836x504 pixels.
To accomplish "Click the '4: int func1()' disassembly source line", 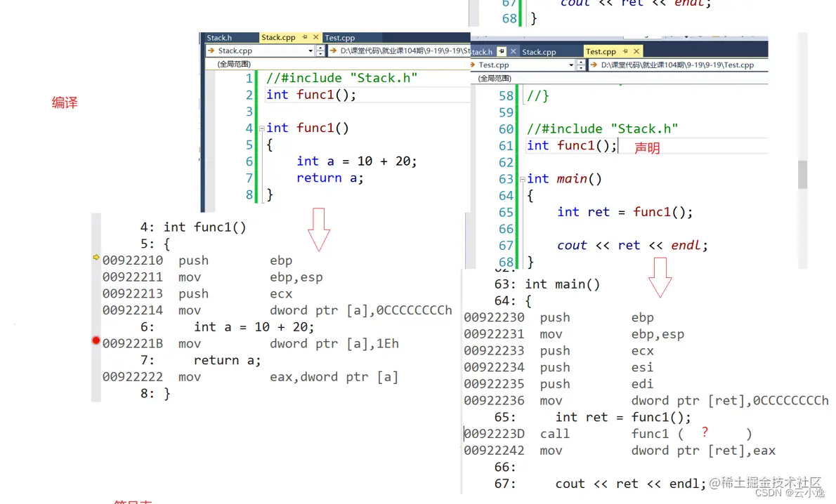I will pos(193,227).
